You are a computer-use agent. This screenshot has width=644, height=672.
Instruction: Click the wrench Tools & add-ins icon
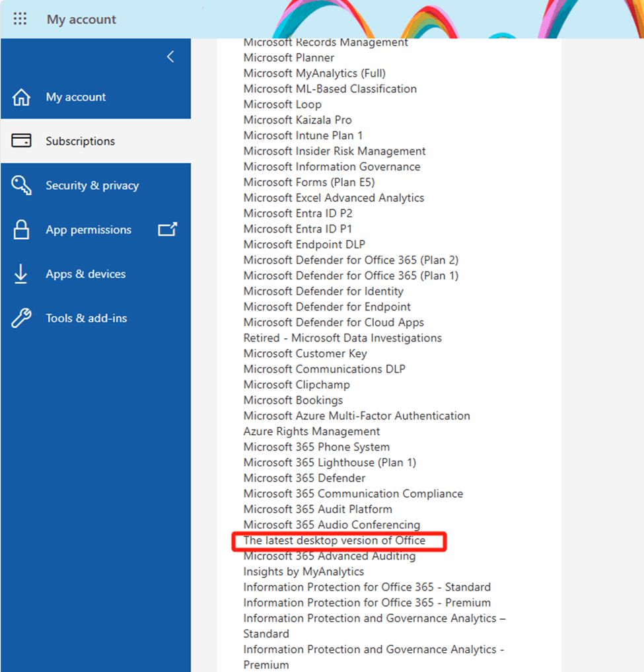(x=21, y=318)
